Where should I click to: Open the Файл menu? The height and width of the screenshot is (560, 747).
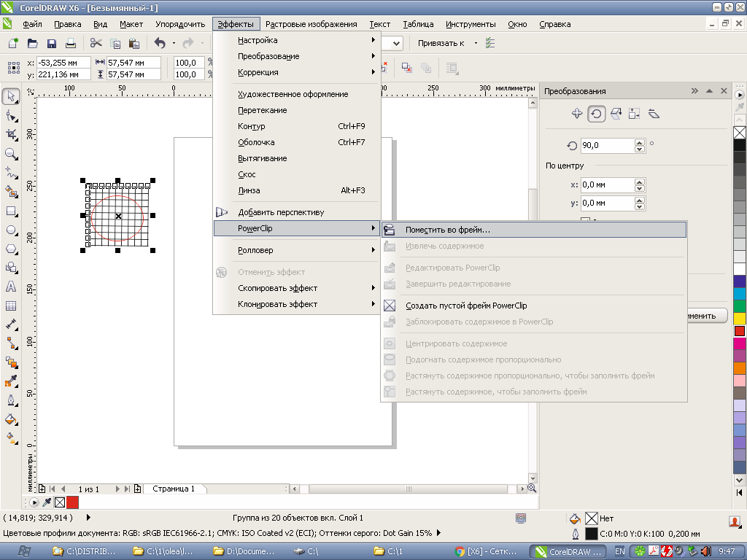tap(32, 24)
